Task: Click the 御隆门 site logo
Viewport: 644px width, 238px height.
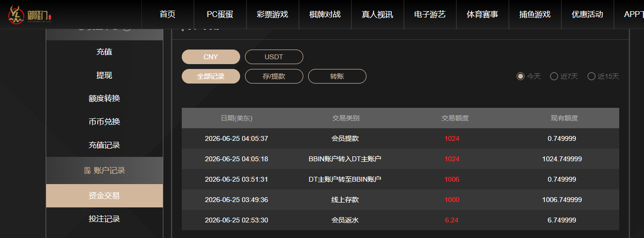Action: [30, 15]
